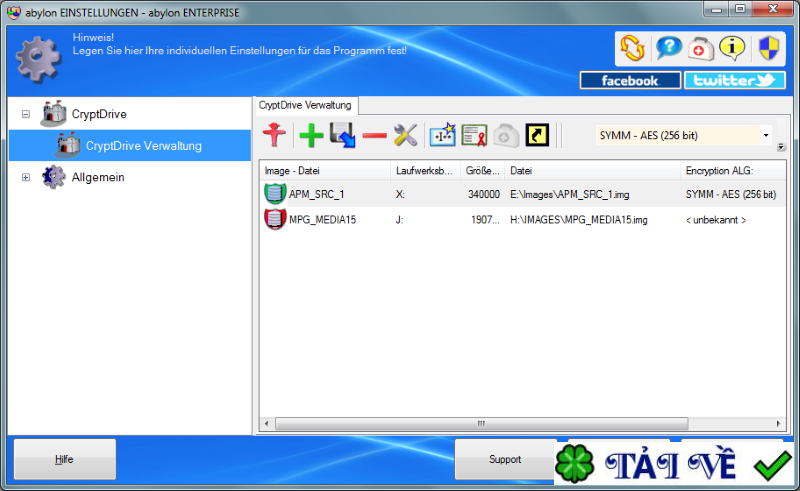Sort by Laufwerksb... column header

pyautogui.click(x=426, y=170)
